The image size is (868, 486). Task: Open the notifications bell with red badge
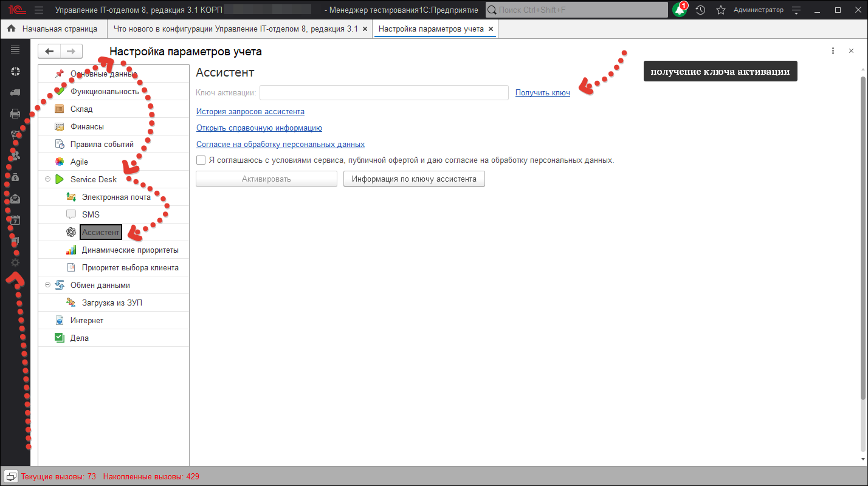[680, 10]
